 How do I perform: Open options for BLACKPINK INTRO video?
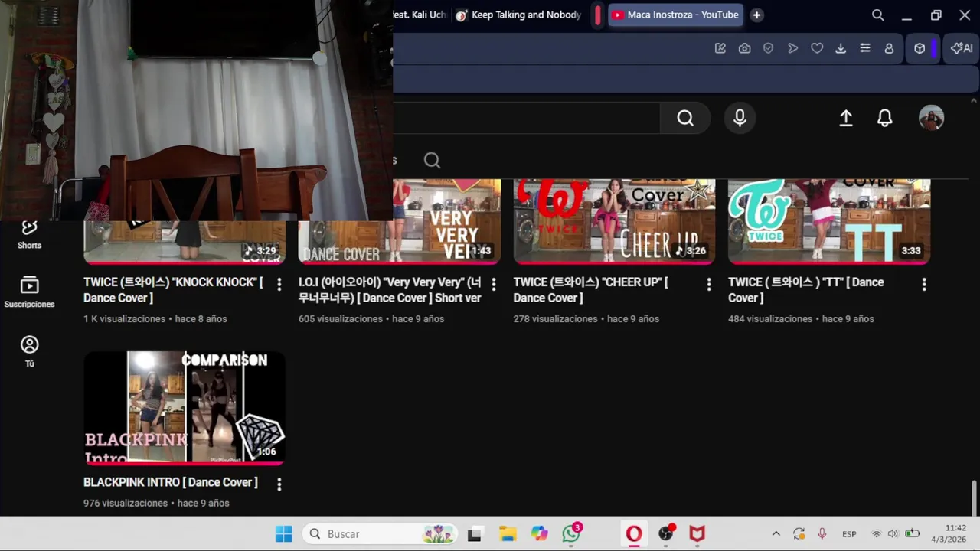pos(279,484)
